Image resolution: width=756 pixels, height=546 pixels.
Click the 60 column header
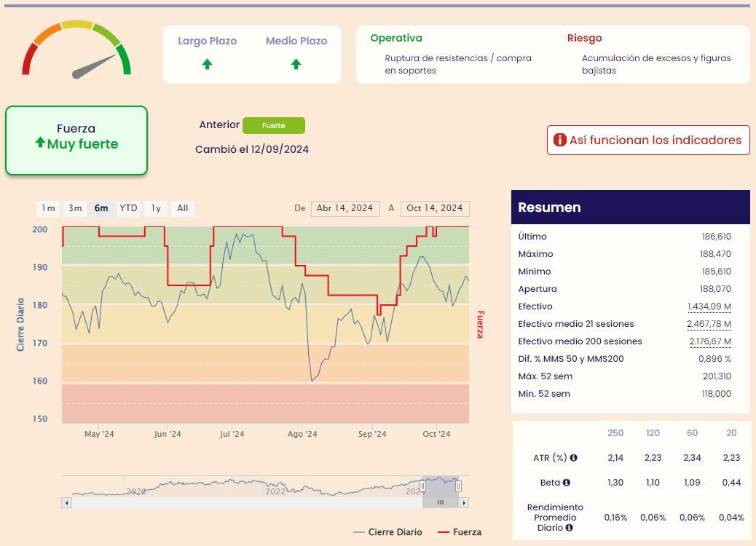click(x=692, y=432)
